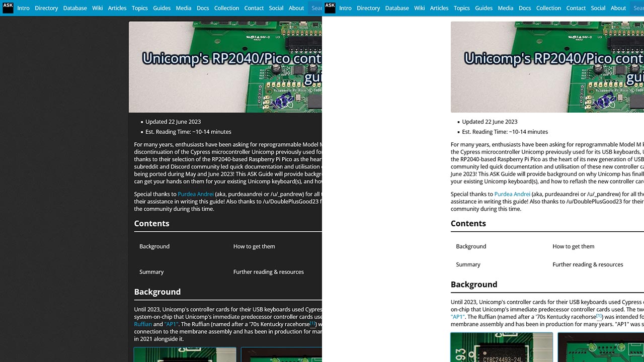Image resolution: width=644 pixels, height=362 pixels.
Task: Click the hero banner image on the light-theme page
Action: click(547, 67)
